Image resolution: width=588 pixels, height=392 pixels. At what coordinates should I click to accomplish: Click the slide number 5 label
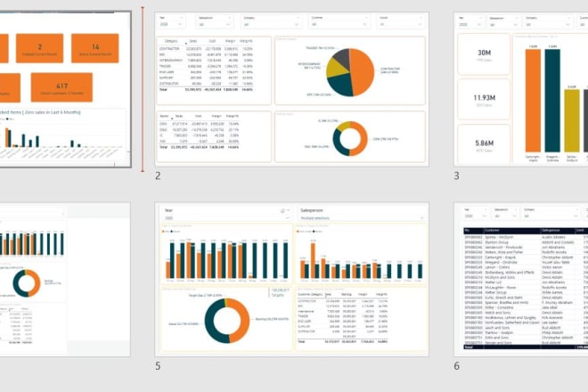click(158, 366)
